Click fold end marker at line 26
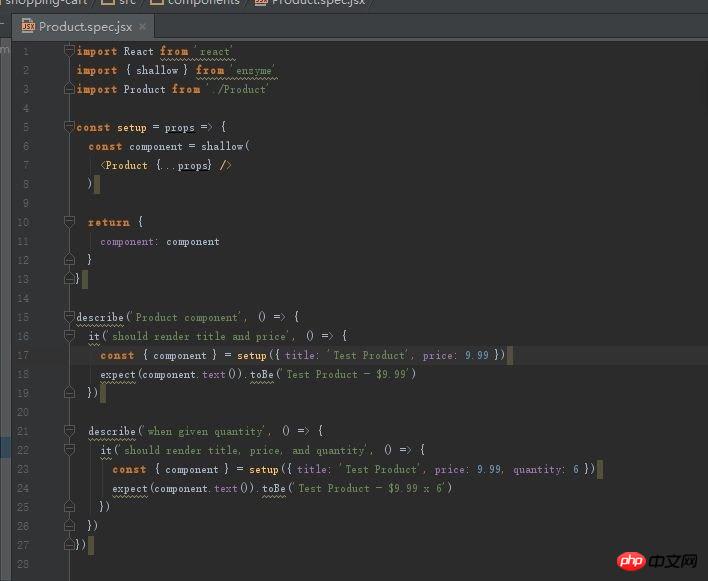This screenshot has height=581, width=708. (69, 525)
